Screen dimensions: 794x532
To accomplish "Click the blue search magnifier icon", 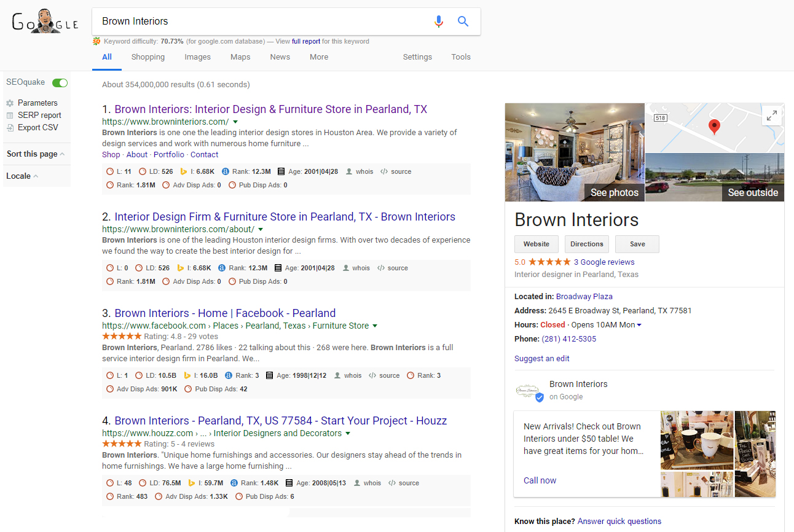I will click(463, 22).
